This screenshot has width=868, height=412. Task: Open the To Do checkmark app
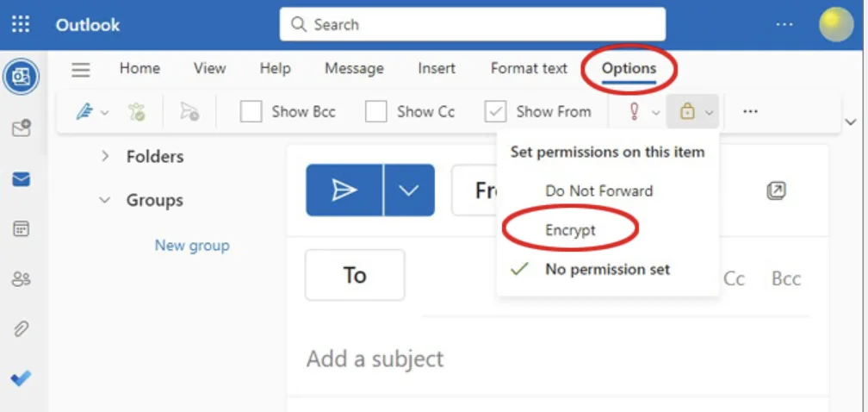click(x=21, y=378)
